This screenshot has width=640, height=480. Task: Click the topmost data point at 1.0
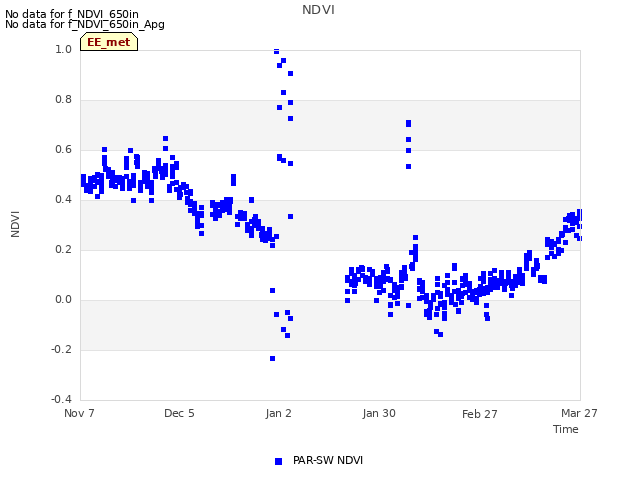pos(276,51)
